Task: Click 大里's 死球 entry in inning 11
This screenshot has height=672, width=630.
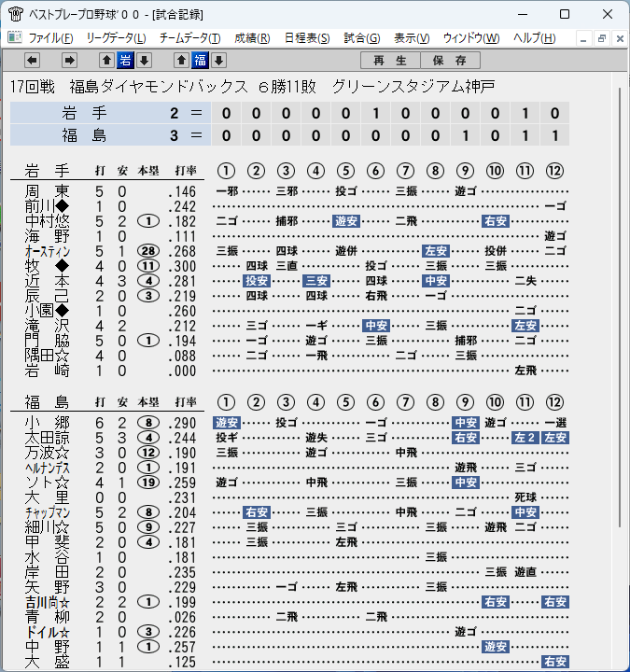Action: pos(525,497)
